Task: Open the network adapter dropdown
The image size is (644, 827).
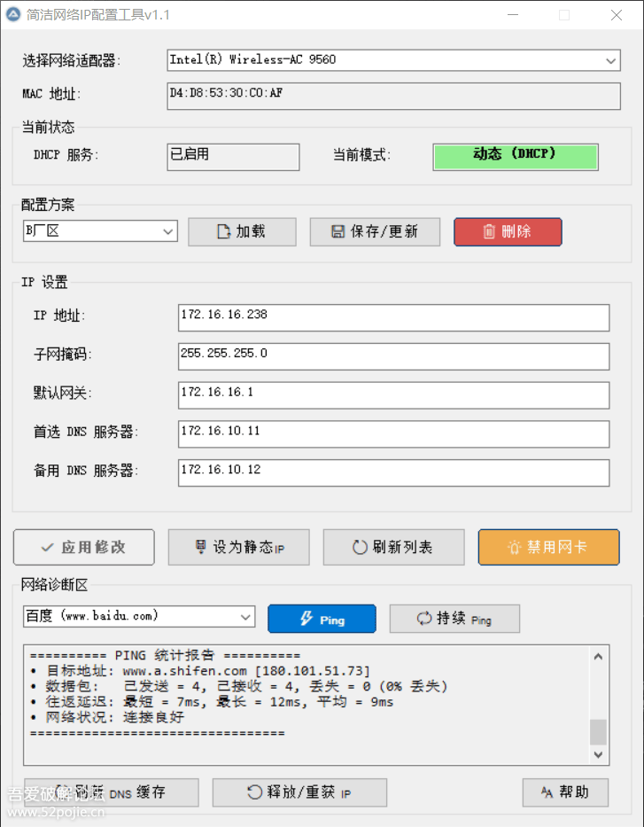Action: point(393,60)
